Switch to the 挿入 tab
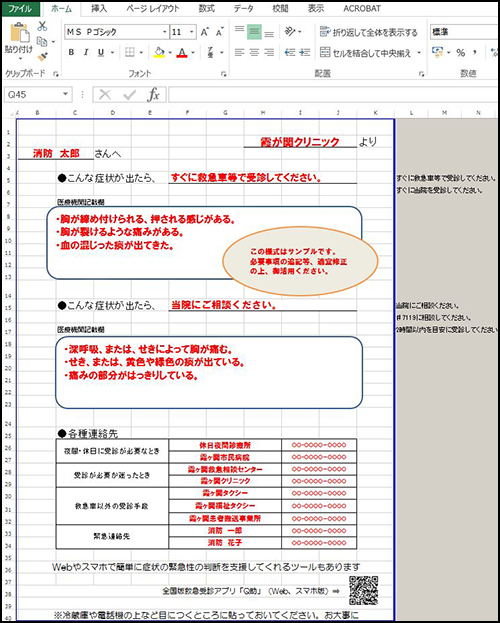This screenshot has width=500, height=623. (x=99, y=8)
